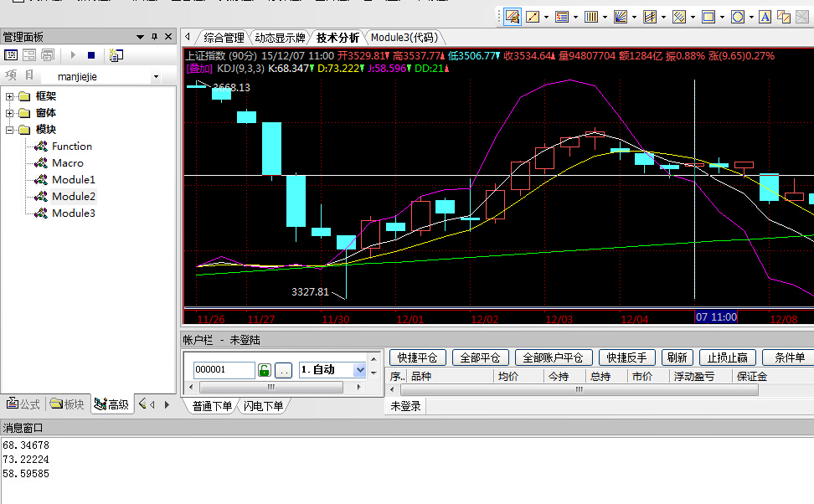The width and height of the screenshot is (814, 504).
Task: Select the drawing edit tool in toolbar
Action: click(x=513, y=17)
